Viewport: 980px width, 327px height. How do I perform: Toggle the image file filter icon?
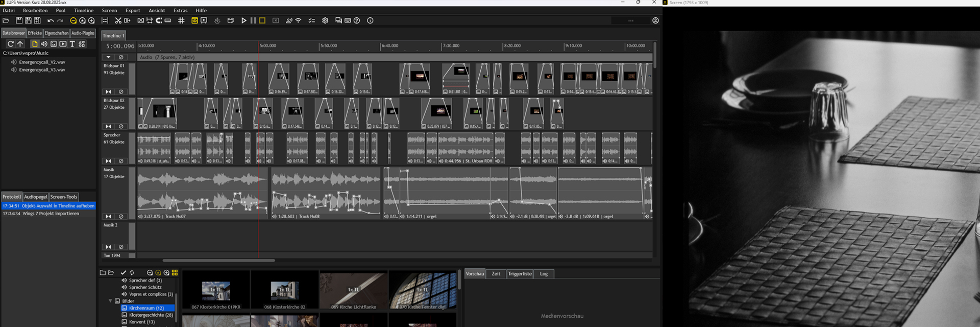point(54,44)
